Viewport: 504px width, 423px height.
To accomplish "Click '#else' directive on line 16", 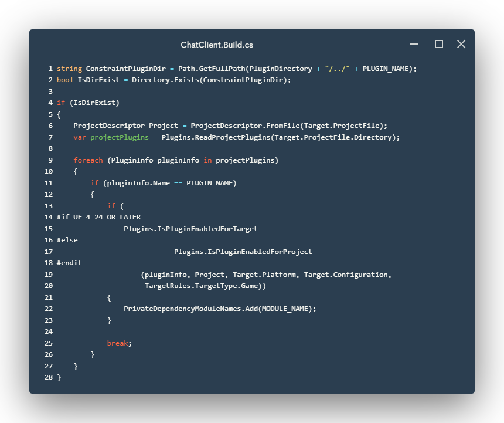I will (x=67, y=241).
